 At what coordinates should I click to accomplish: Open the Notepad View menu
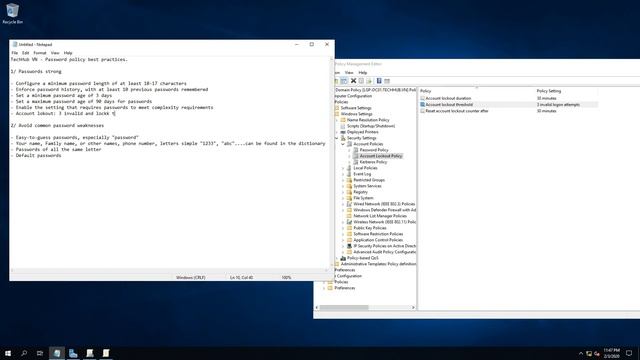55,53
